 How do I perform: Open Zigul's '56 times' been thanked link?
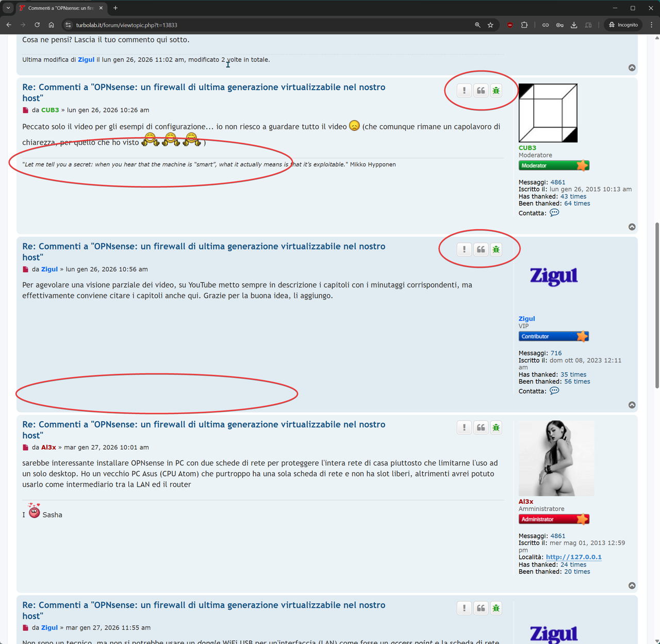(577, 382)
